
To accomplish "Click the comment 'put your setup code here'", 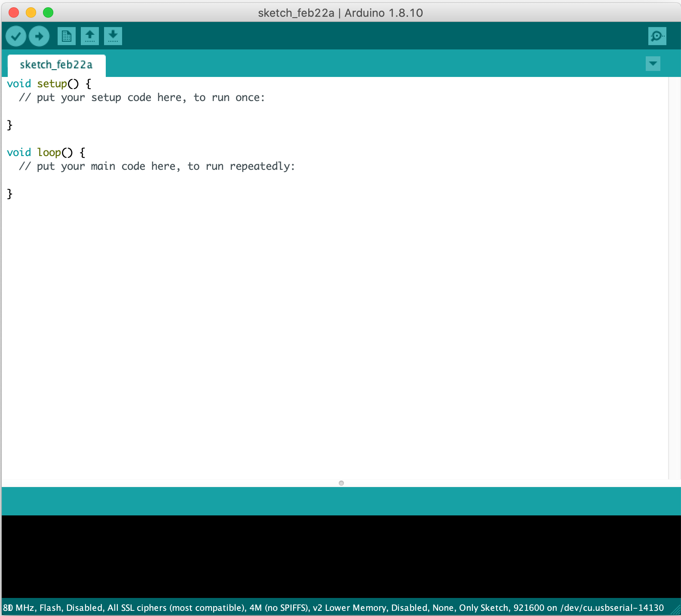I will click(142, 98).
